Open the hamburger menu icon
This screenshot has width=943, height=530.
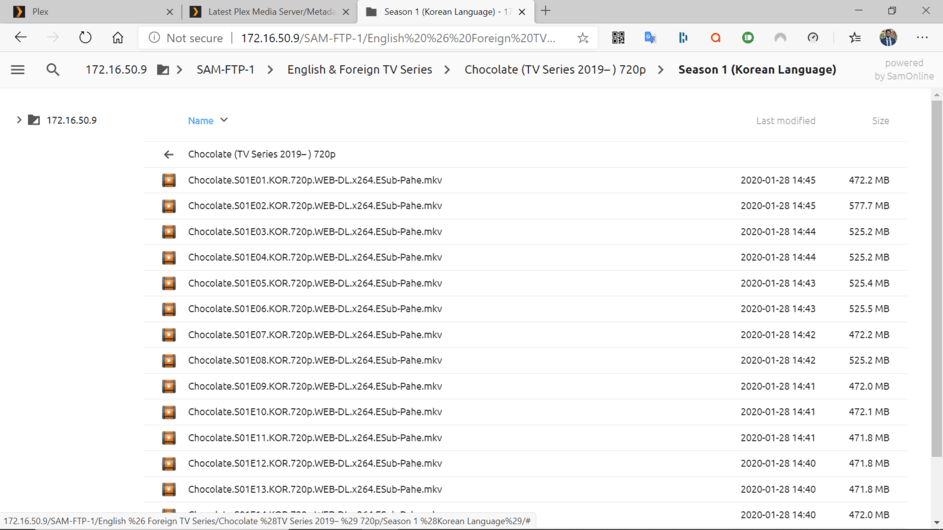coord(17,70)
